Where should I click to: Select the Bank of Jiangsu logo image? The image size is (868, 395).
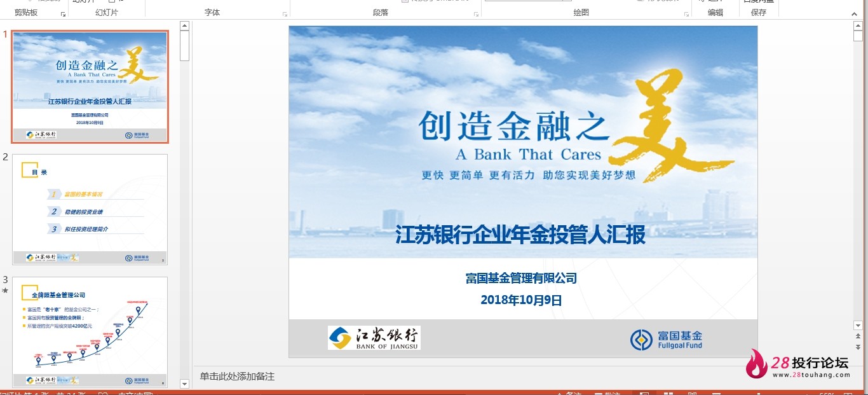coord(374,338)
